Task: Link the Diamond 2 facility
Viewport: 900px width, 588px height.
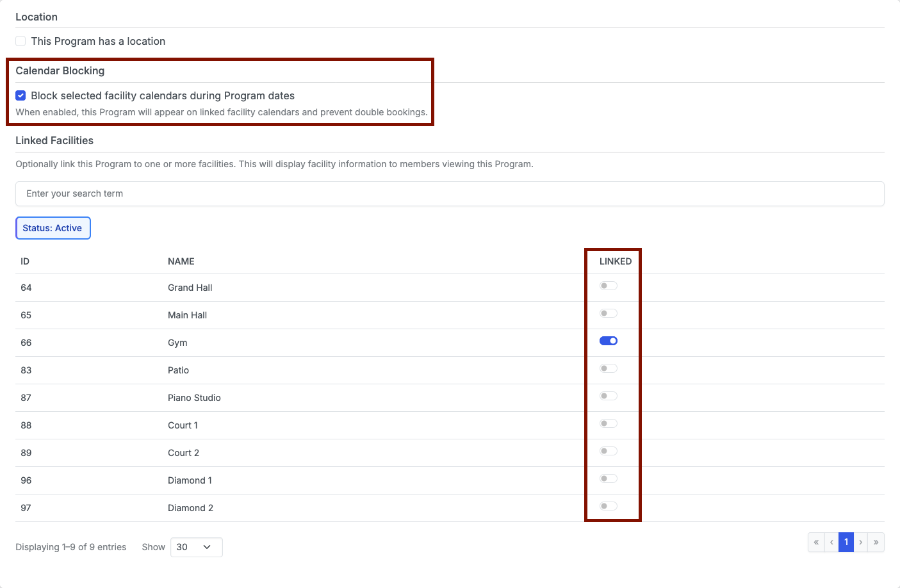Action: click(x=609, y=506)
